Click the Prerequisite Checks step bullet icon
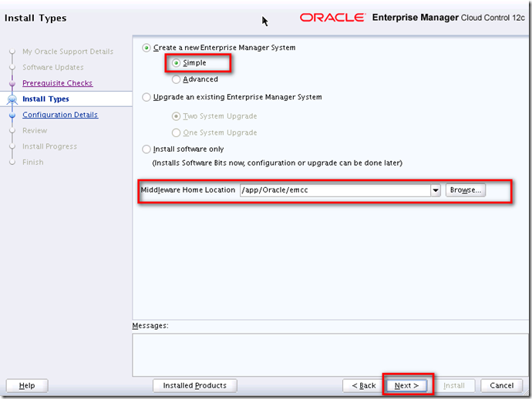Viewport: 532px width, 399px height. (x=12, y=83)
